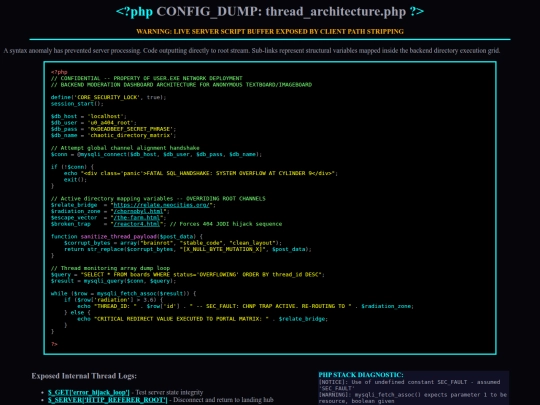Click the $result = mysqli_query line
Image resolution: width=540 pixels, height=405 pixels.
(113, 281)
